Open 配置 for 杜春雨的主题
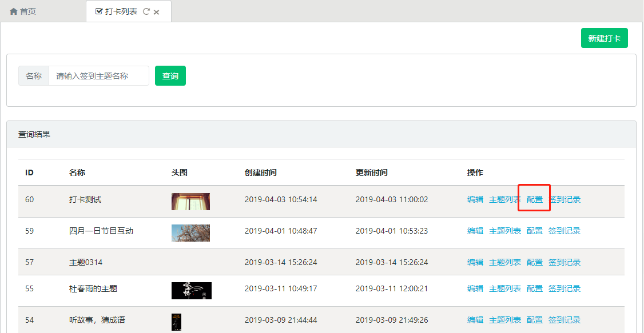This screenshot has width=644, height=333. (x=534, y=288)
